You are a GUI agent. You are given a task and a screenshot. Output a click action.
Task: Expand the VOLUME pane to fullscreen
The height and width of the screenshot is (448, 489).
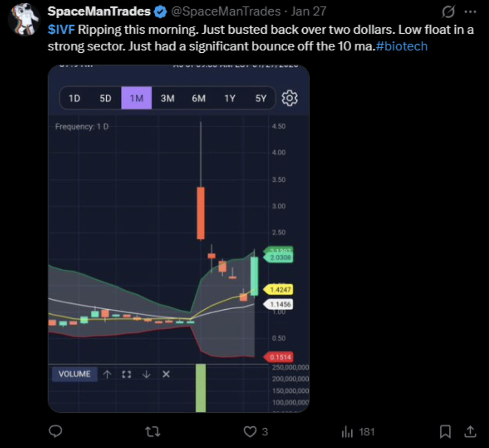(127, 374)
